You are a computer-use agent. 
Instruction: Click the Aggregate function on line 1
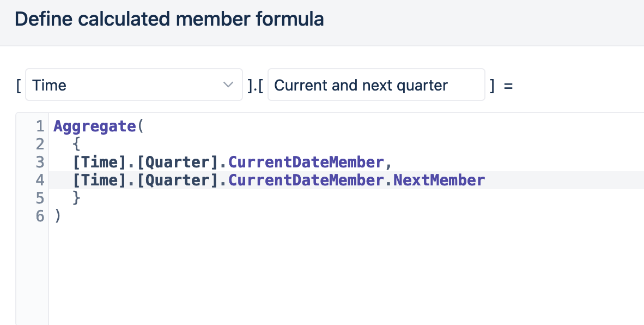point(95,126)
